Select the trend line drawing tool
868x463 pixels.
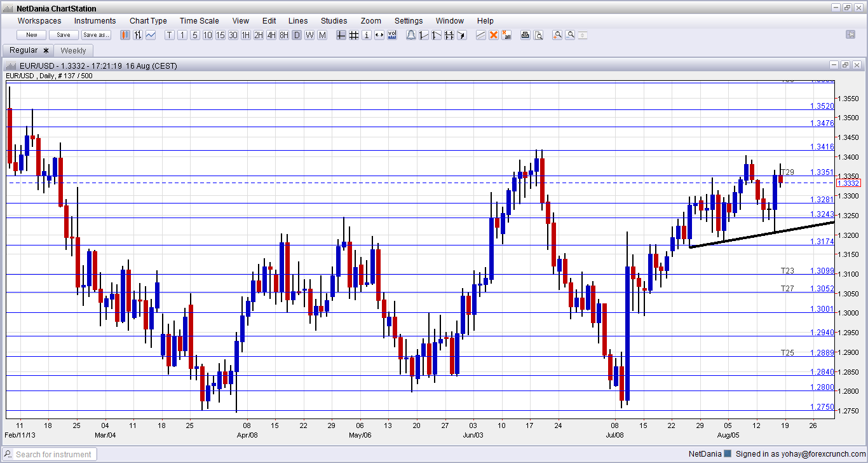pos(481,35)
